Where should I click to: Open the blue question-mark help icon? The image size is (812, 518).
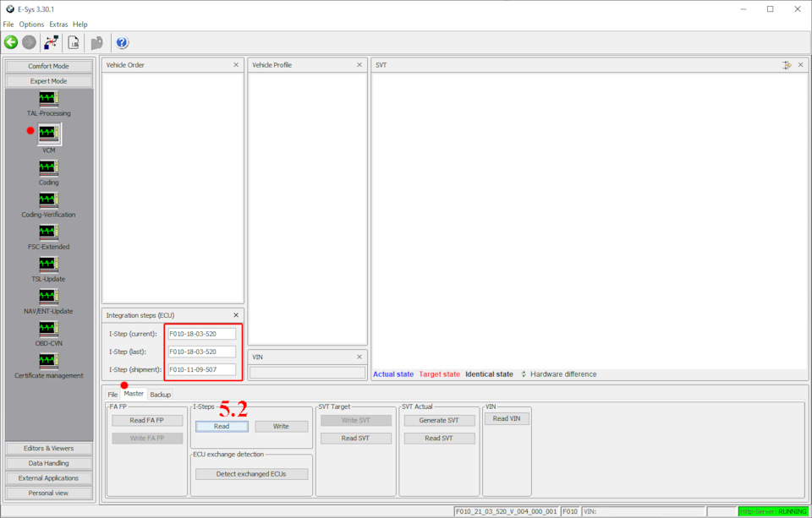pyautogui.click(x=122, y=42)
